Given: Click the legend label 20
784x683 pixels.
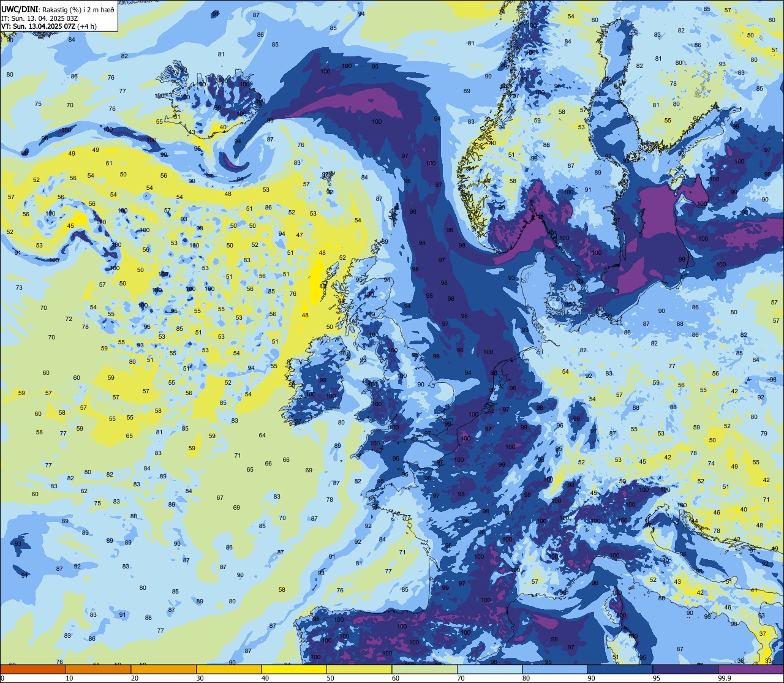Looking at the screenshot, I should (134, 678).
